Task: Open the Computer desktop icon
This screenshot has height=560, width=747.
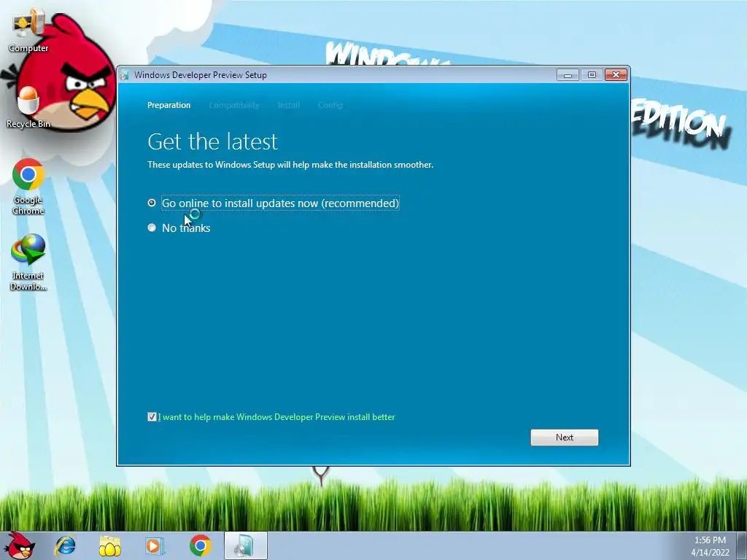Action: (28, 32)
